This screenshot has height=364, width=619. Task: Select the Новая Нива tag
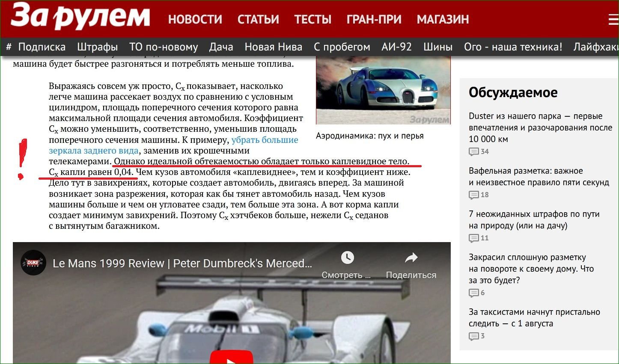point(274,47)
